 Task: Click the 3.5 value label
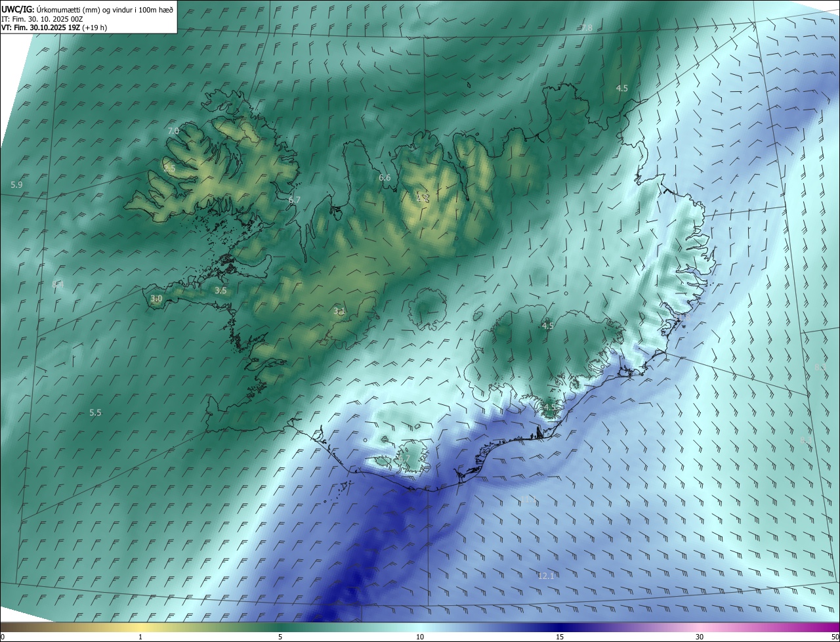point(220,290)
